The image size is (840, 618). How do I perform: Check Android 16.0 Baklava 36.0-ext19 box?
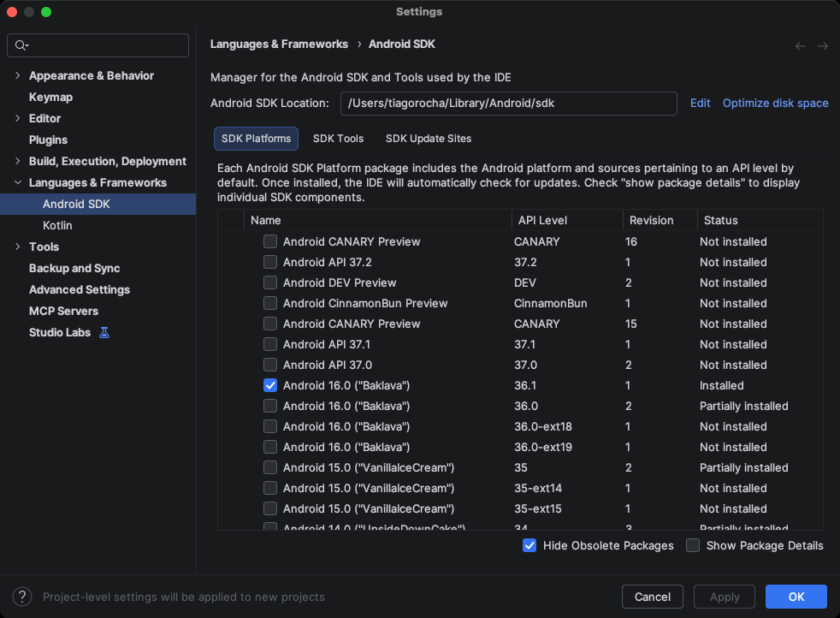[270, 447]
